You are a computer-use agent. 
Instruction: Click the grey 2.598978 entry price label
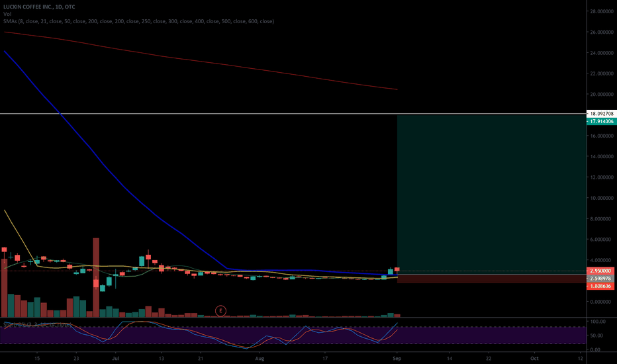coord(600,278)
